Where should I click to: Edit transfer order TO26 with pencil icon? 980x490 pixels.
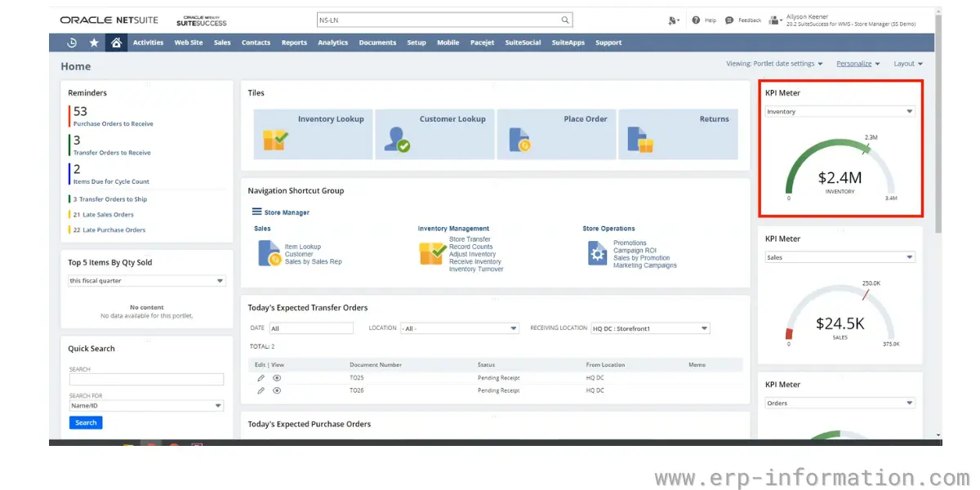[x=261, y=390]
